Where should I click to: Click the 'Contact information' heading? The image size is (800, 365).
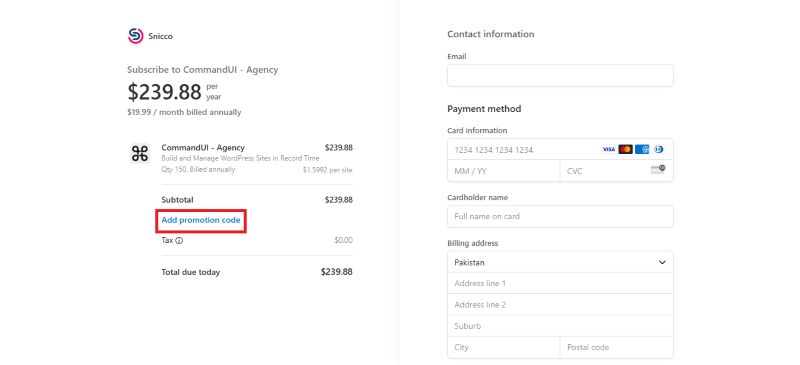click(x=491, y=34)
